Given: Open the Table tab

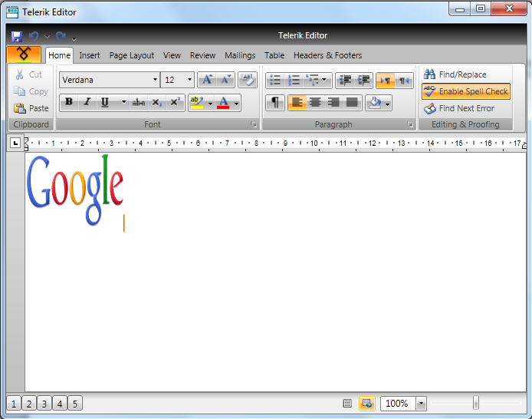Looking at the screenshot, I should pos(274,55).
